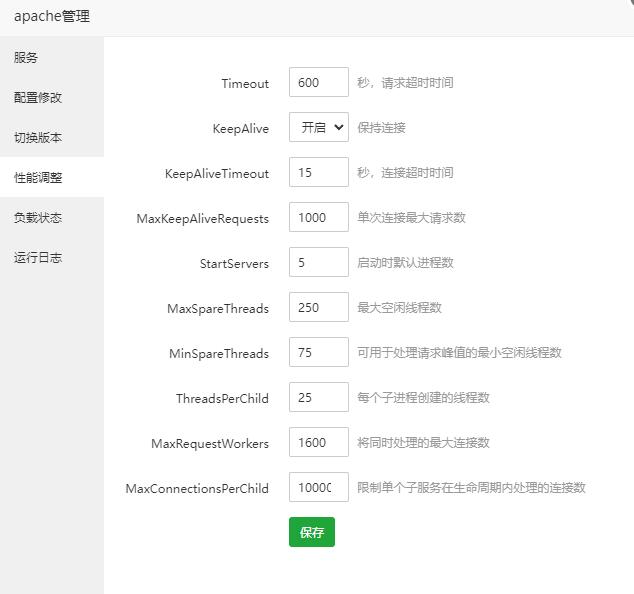Focus the MaxRequestWorkers input field
The width and height of the screenshot is (634, 594).
319,442
